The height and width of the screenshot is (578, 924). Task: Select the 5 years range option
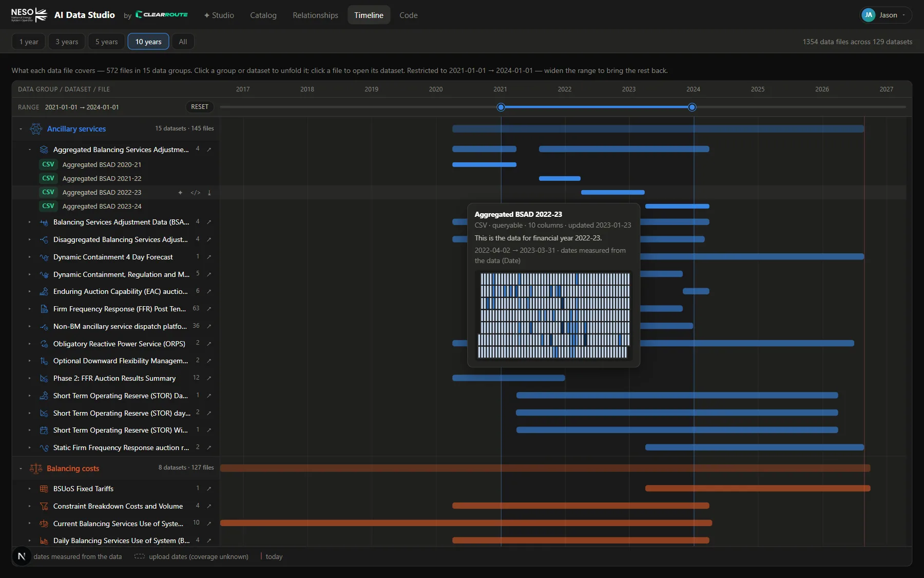point(106,42)
